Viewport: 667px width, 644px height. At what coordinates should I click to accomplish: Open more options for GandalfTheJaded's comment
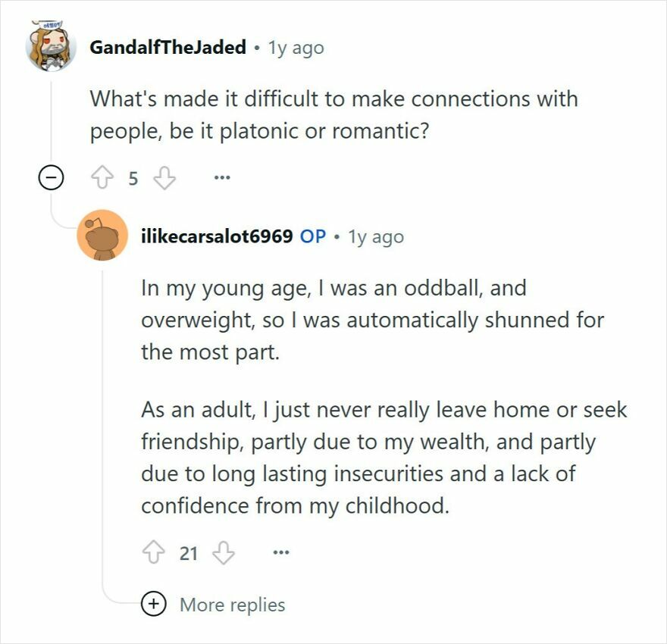click(220, 177)
